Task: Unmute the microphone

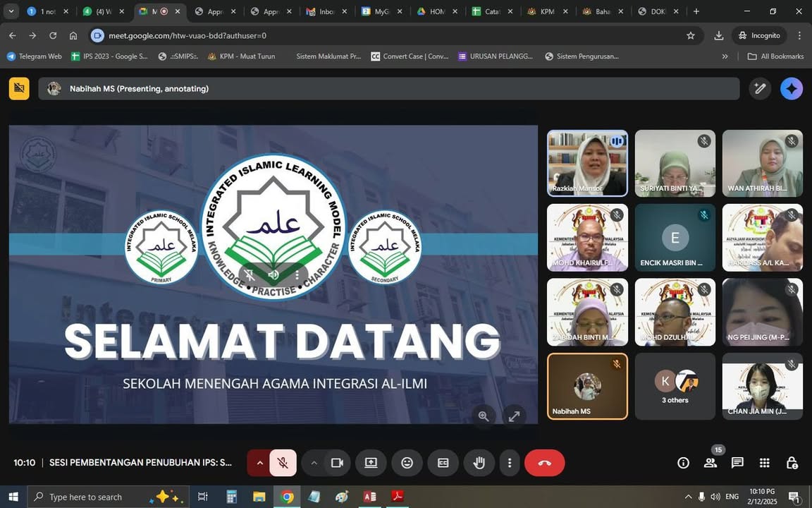Action: [x=283, y=463]
